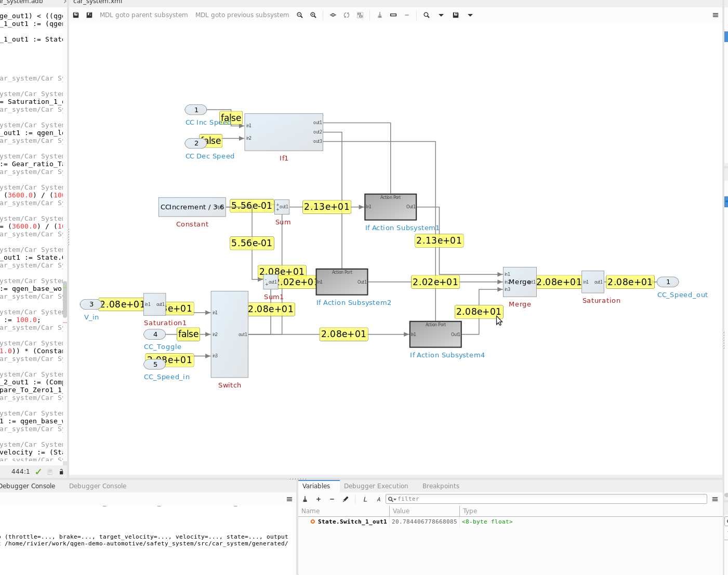Select the gray Debugger Console tab
The width and height of the screenshot is (728, 575).
98,486
